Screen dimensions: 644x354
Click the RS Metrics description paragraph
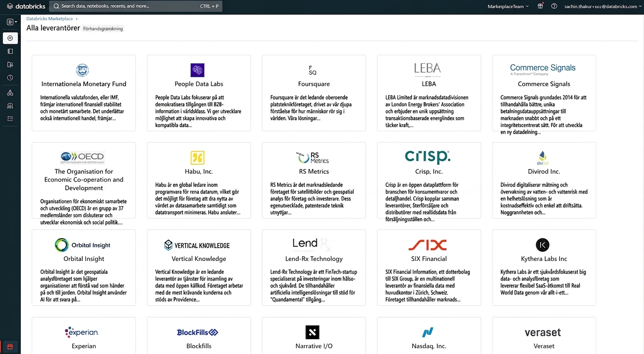tap(313, 199)
